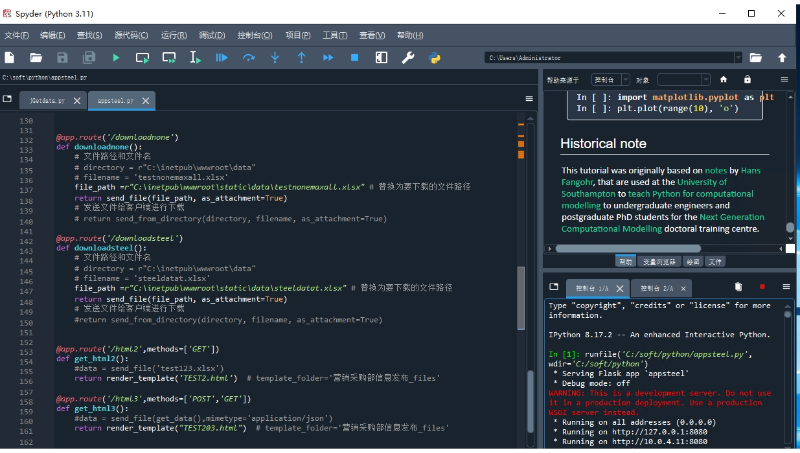Go to parent directory with up arrow

tap(782, 58)
